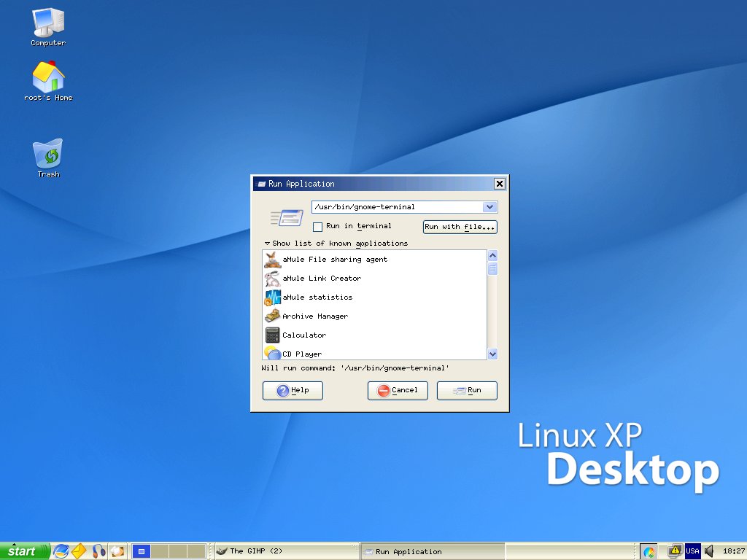Screen dimensions: 747x560
Task: Select the Calculator icon in list
Action: click(272, 335)
